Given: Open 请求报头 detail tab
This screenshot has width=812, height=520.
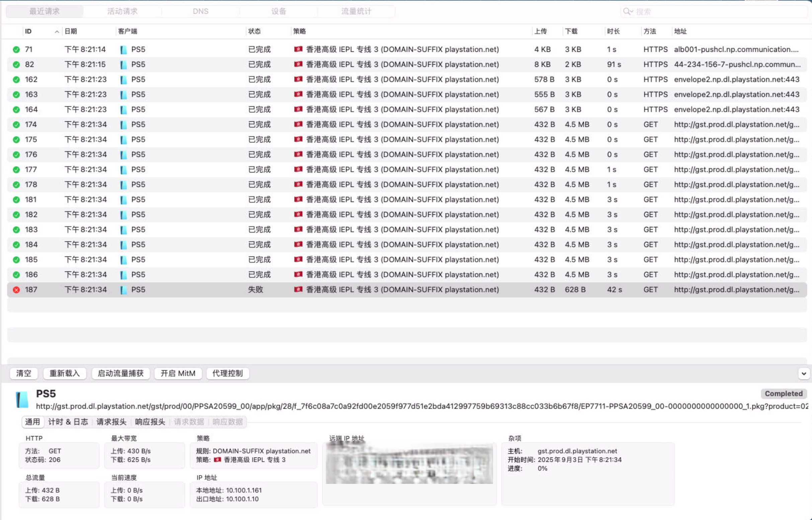Looking at the screenshot, I should [111, 422].
